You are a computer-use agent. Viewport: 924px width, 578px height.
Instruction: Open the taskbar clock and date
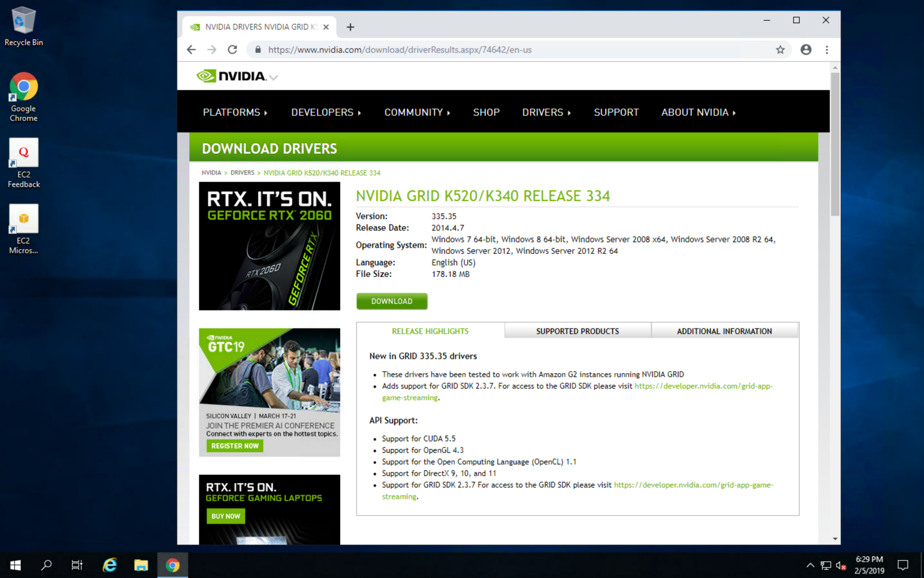tap(869, 565)
